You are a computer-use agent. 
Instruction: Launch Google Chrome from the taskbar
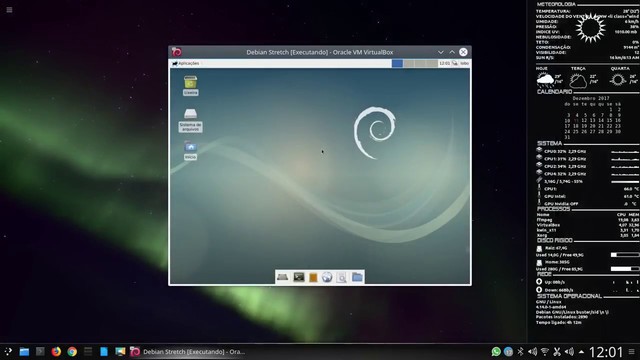pyautogui.click(x=72, y=351)
